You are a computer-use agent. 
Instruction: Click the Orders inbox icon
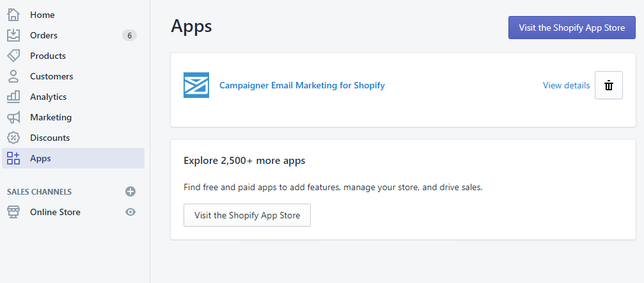(13, 35)
